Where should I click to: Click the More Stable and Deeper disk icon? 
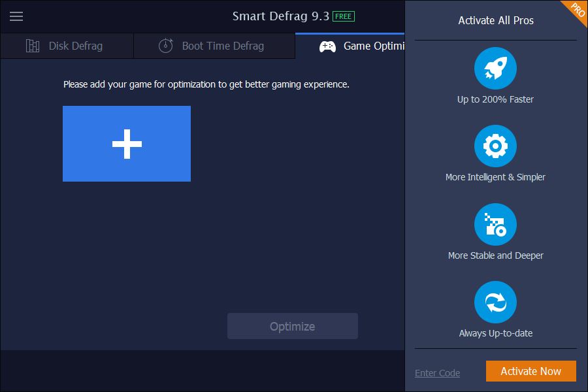click(495, 224)
